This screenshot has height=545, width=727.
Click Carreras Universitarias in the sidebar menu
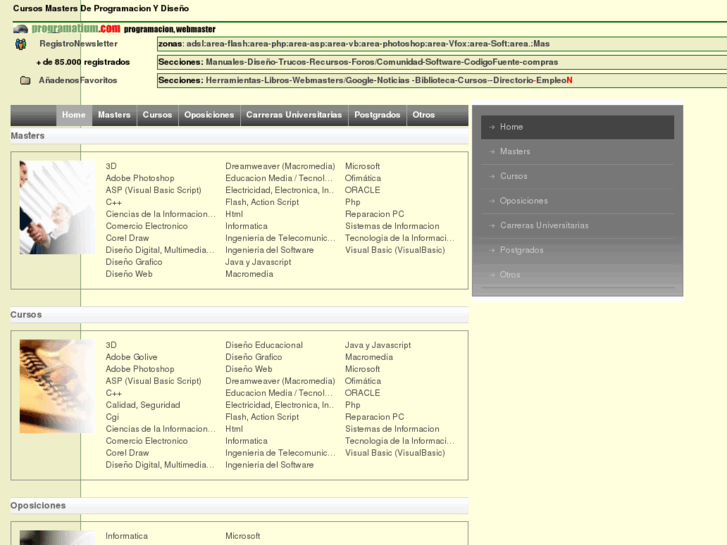[577, 225]
